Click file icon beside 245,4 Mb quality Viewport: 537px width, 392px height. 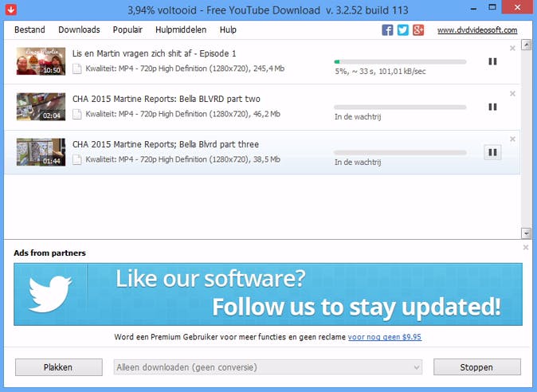pos(77,69)
